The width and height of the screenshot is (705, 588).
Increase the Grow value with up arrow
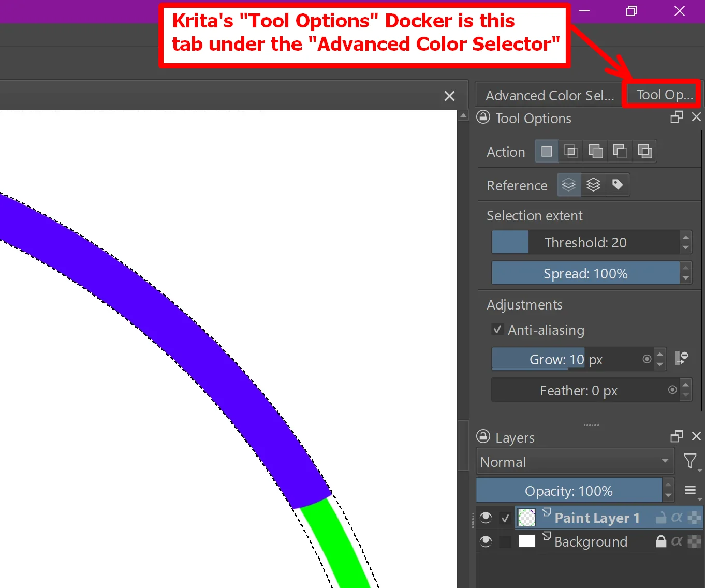pos(660,354)
